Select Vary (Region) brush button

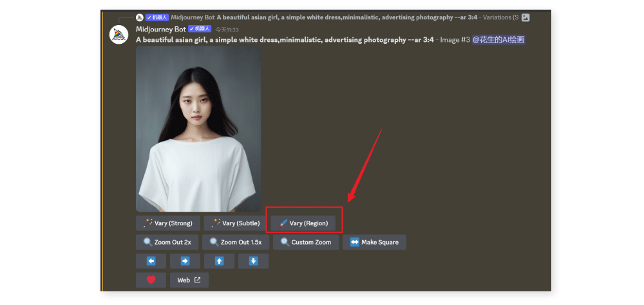(303, 223)
